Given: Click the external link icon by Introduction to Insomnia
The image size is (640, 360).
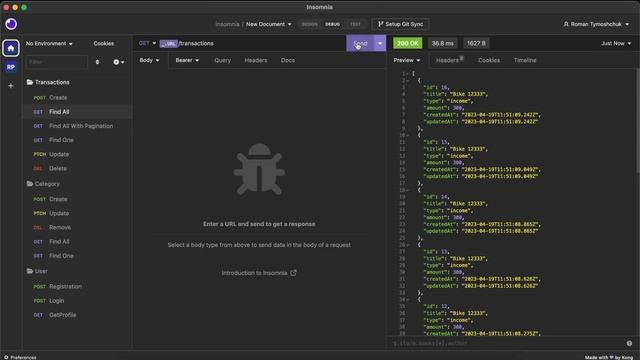Looking at the screenshot, I should (x=293, y=273).
